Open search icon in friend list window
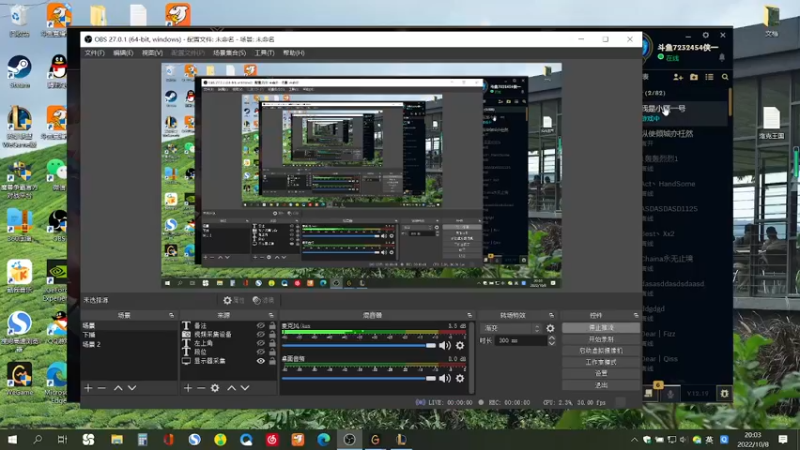This screenshot has height=450, width=800. (725, 77)
